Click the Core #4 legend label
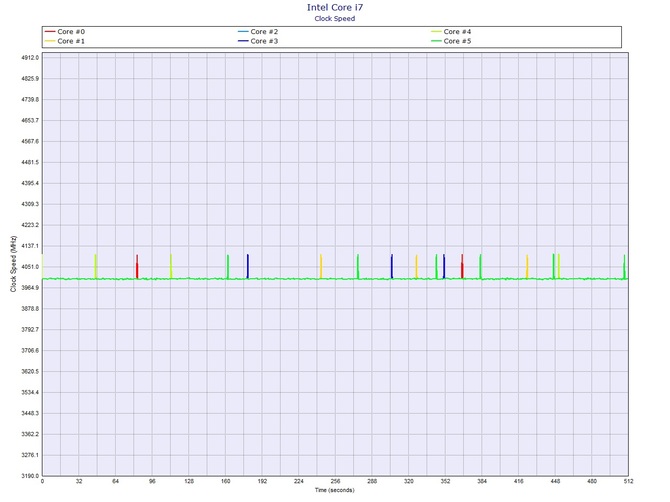670x502 pixels. click(x=457, y=32)
